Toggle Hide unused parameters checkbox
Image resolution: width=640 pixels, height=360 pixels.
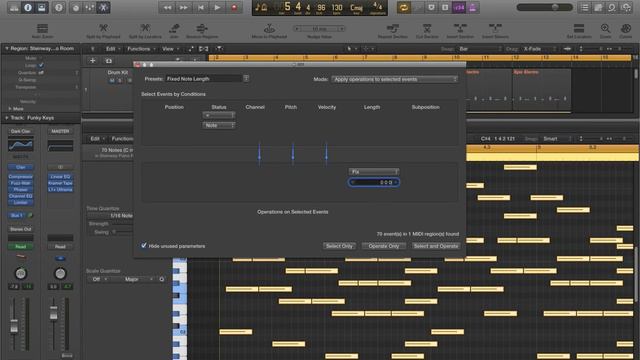pos(144,246)
